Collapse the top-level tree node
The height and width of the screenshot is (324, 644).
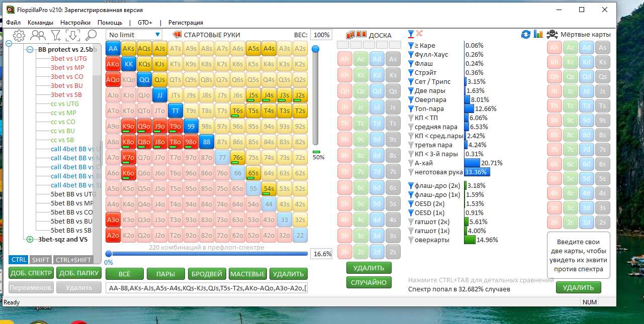coord(9,44)
